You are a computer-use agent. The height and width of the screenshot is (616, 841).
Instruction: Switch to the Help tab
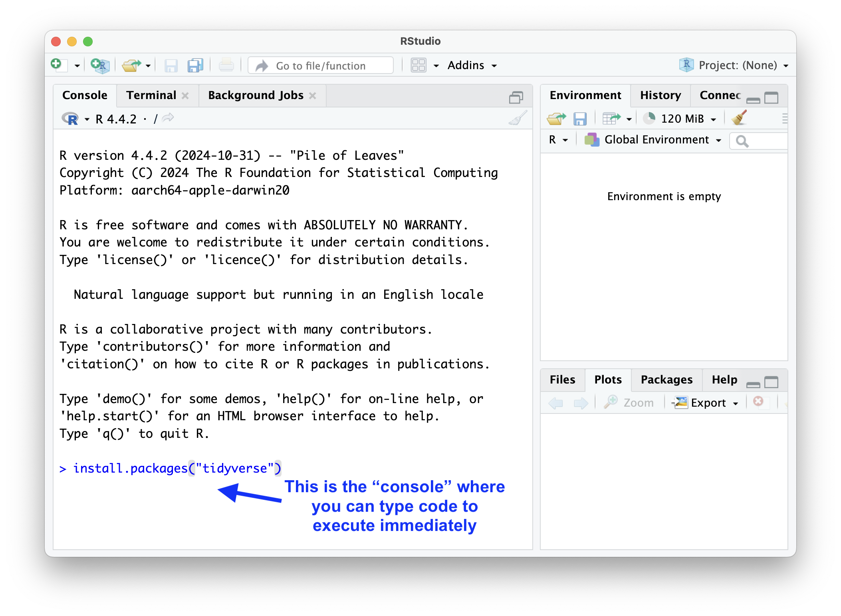724,380
